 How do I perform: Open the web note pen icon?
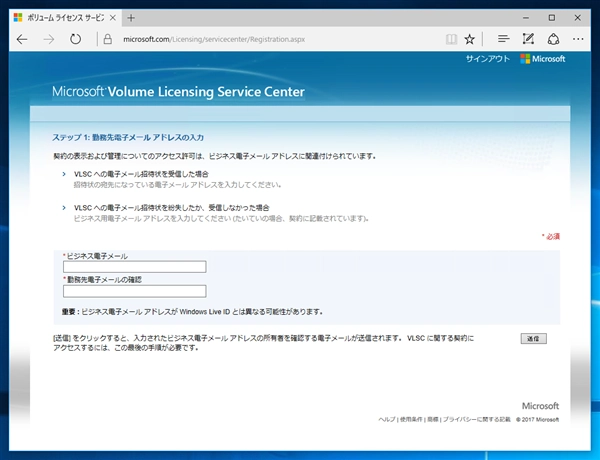528,39
